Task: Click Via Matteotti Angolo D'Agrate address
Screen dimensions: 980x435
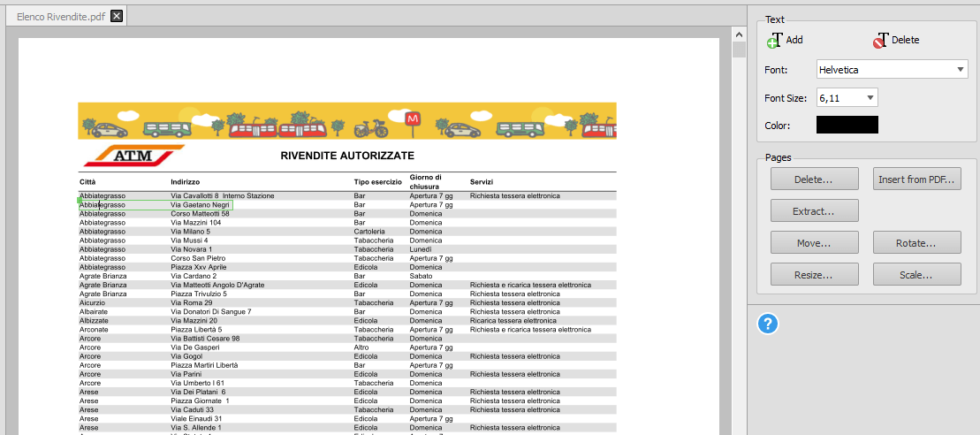Action: (x=217, y=285)
